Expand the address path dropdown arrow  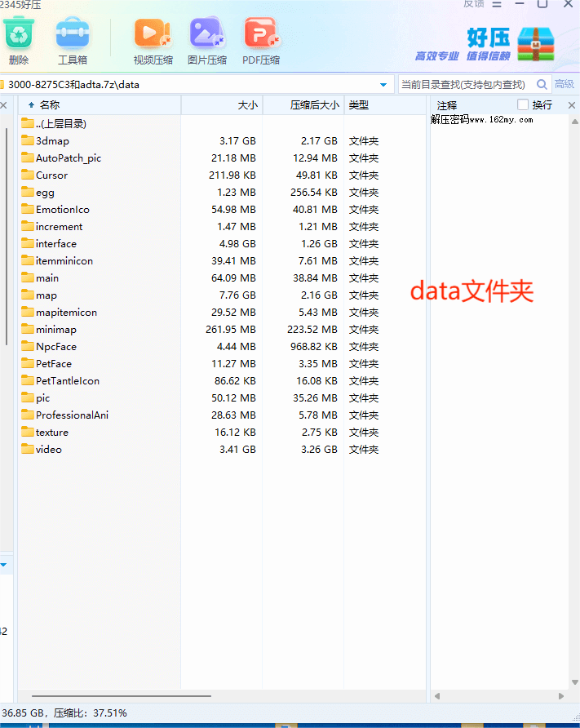(x=383, y=85)
